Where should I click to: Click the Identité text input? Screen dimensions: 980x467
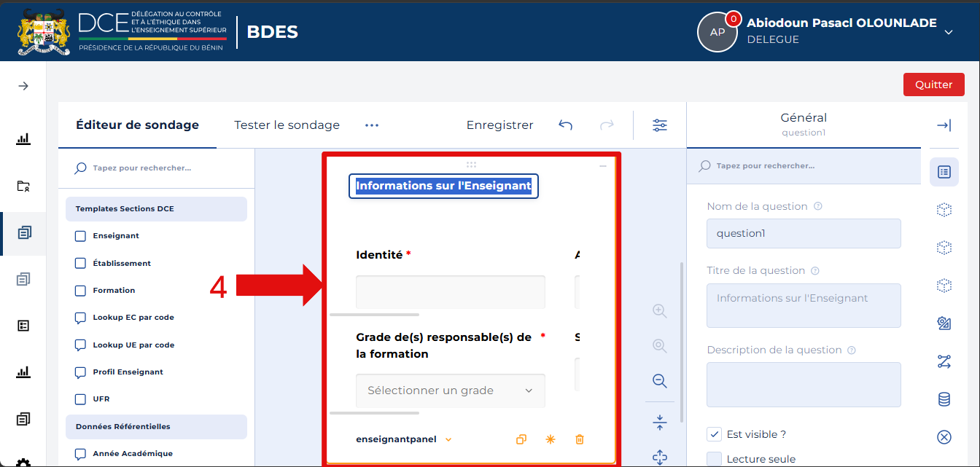[451, 291]
